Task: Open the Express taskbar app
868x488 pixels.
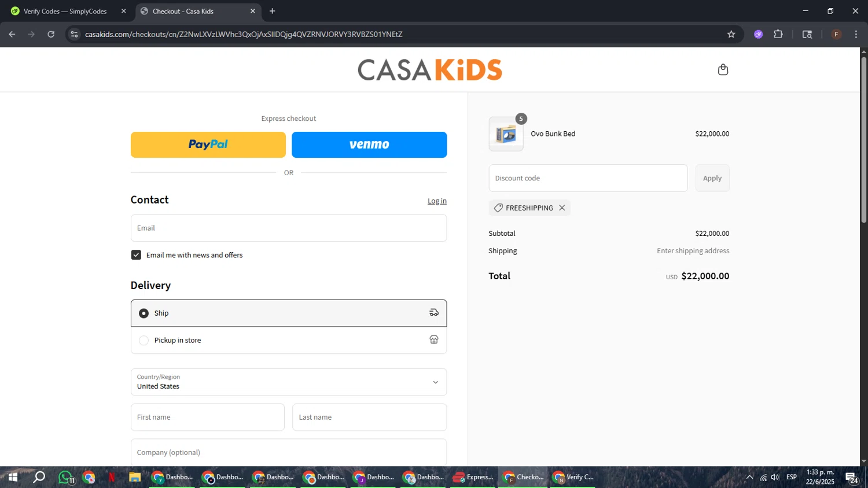Action: coord(473,478)
